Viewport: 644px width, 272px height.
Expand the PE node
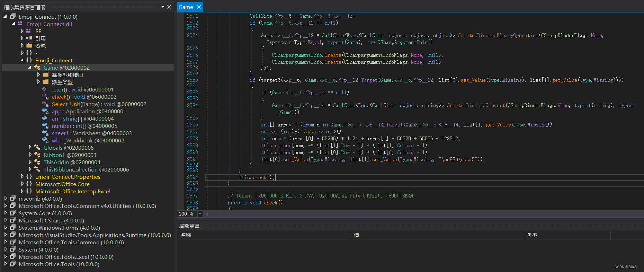tap(22, 31)
